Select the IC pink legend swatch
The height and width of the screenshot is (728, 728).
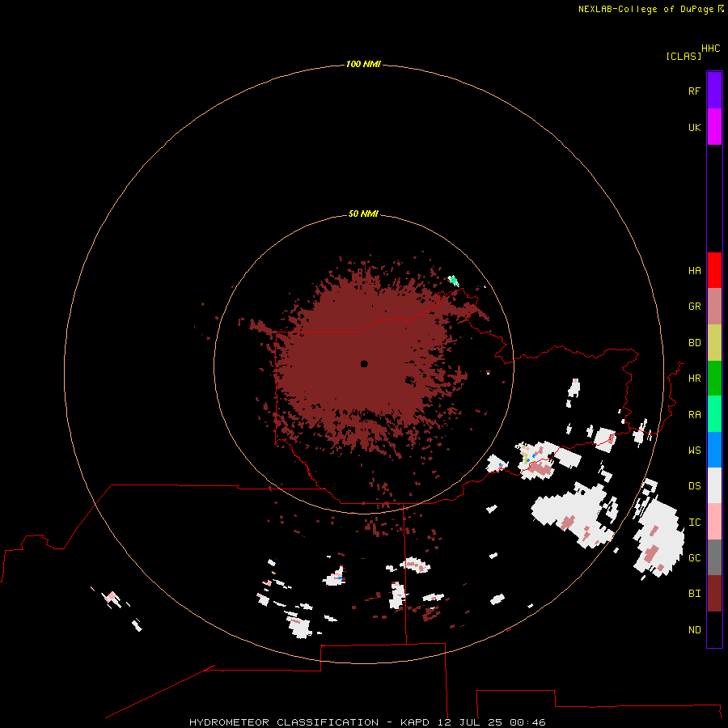click(x=714, y=522)
